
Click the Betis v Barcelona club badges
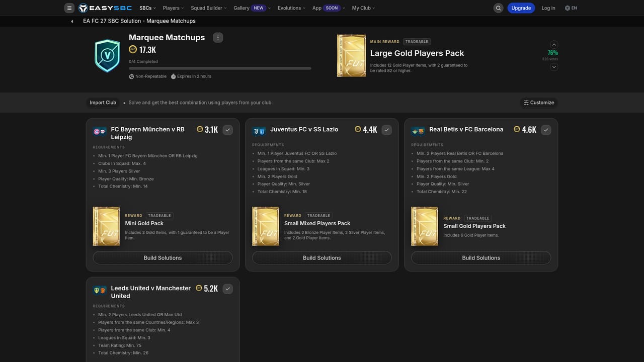pyautogui.click(x=418, y=132)
